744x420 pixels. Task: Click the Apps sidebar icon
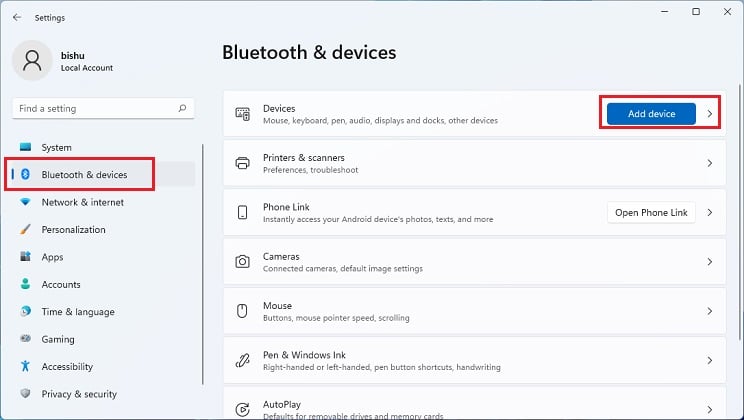[x=26, y=257]
